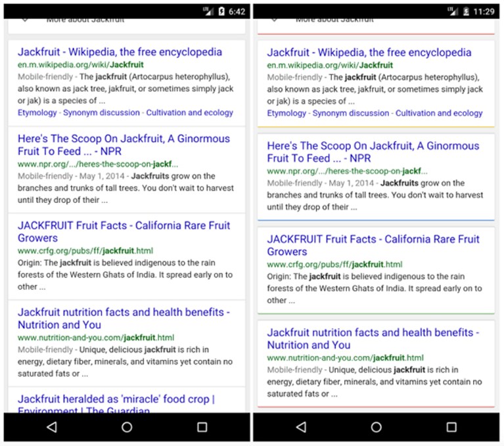This screenshot has height=446, width=504.
Task: Tap the Back button on the right phone
Action: 301,427
